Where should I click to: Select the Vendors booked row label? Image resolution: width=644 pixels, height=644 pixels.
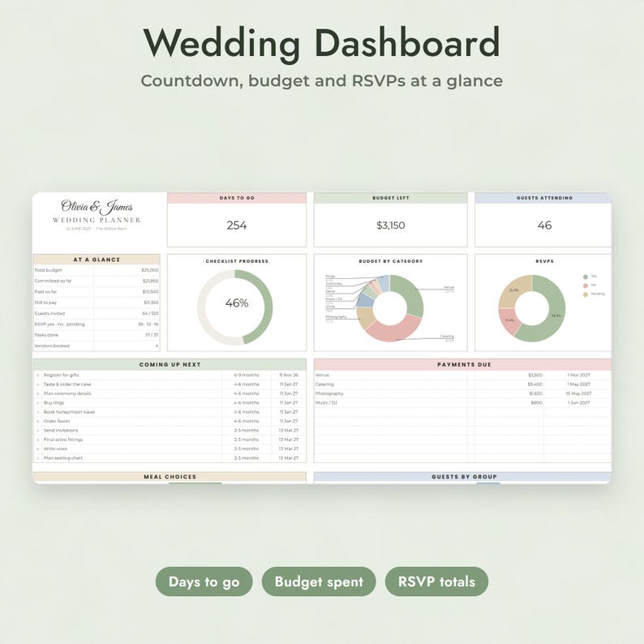click(52, 346)
